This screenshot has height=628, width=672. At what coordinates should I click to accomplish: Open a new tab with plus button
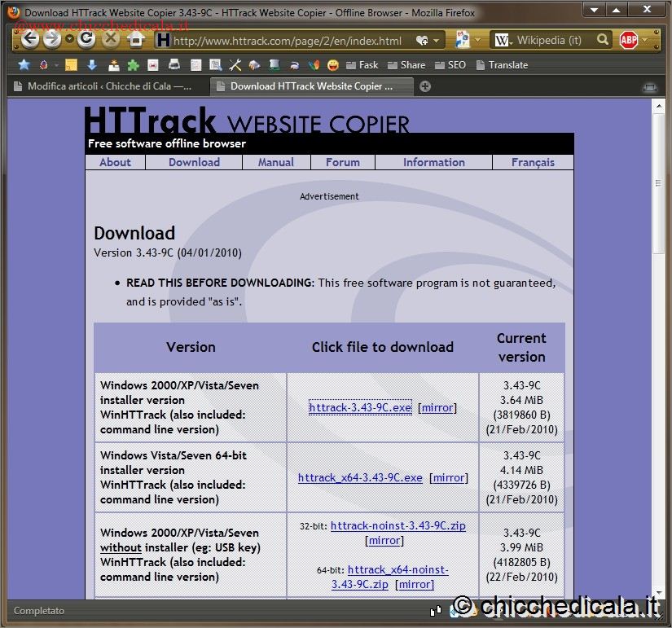[424, 86]
